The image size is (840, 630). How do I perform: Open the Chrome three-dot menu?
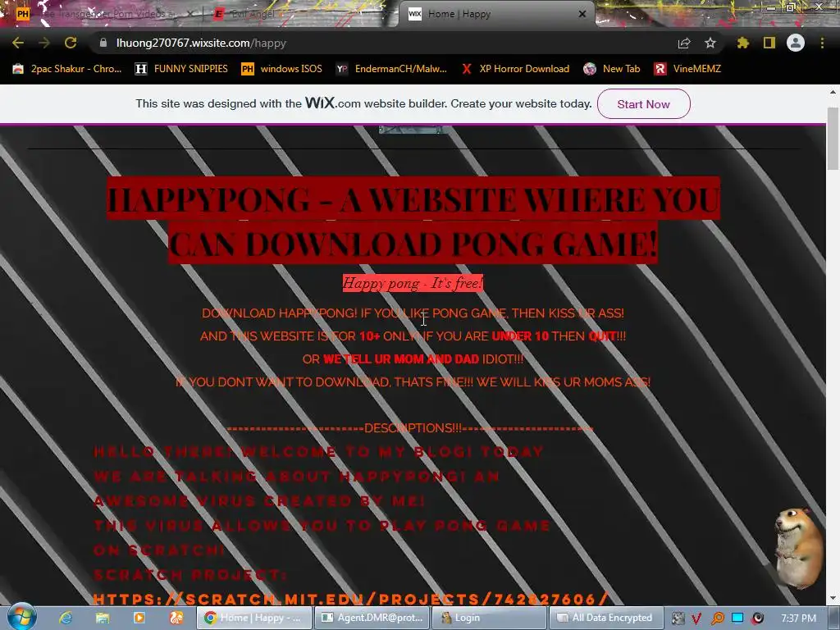pos(822,43)
